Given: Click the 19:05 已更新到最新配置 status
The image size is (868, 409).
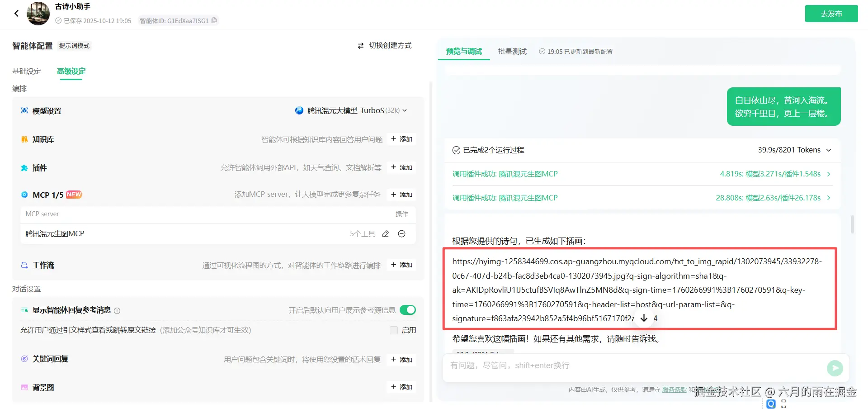Looking at the screenshot, I should (576, 52).
